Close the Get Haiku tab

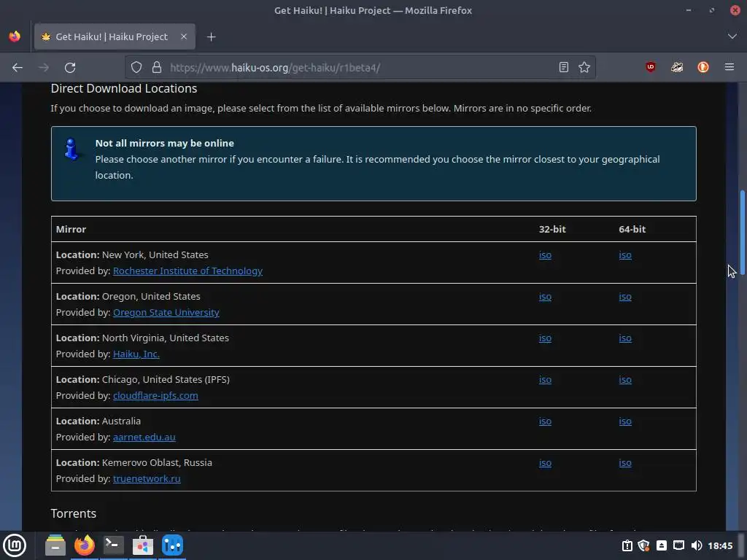pyautogui.click(x=184, y=36)
